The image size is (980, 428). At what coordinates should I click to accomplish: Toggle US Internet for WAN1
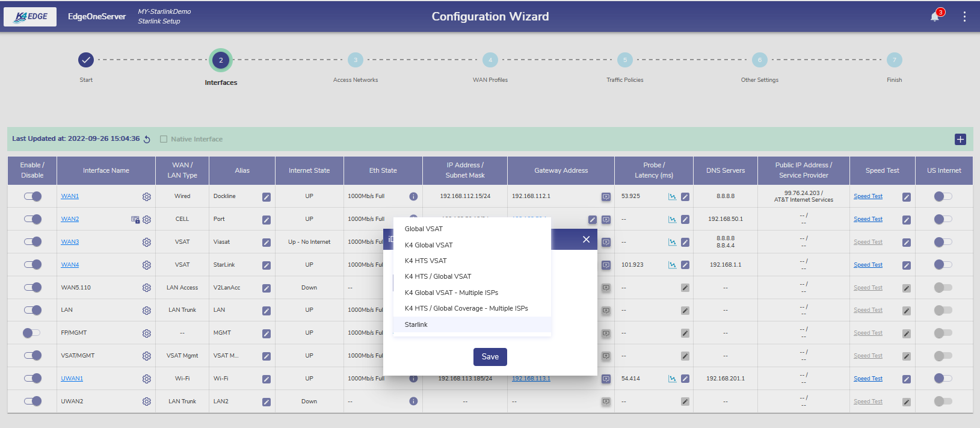click(943, 196)
